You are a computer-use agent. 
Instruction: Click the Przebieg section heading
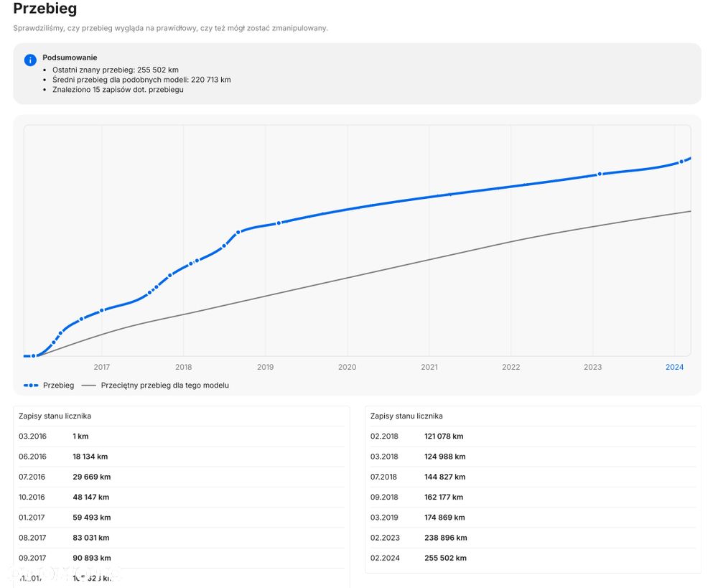[45, 9]
